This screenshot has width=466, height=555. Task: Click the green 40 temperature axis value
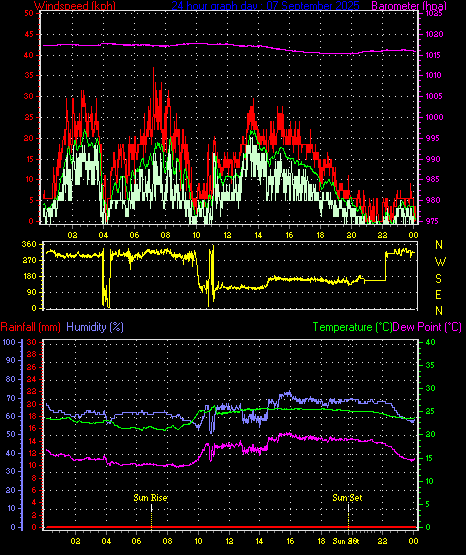coord(431,342)
